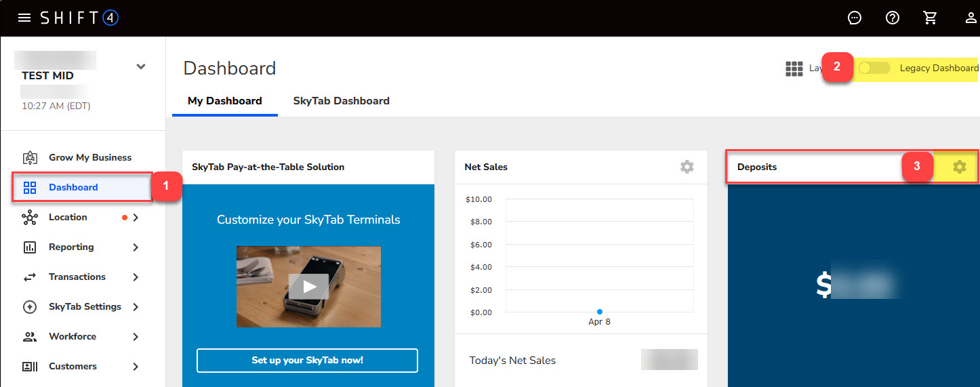This screenshot has width=980, height=387.
Task: Expand the SkyTab Settings submenu chevron
Action: (136, 307)
